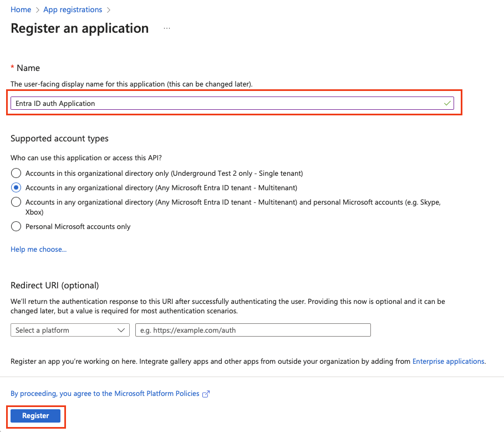Open the Enterprise applications link
Image resolution: width=504 pixels, height=432 pixels.
(448, 361)
